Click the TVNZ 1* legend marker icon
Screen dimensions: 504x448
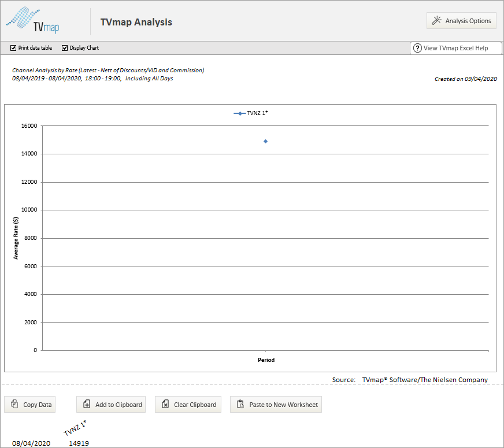[x=240, y=113]
